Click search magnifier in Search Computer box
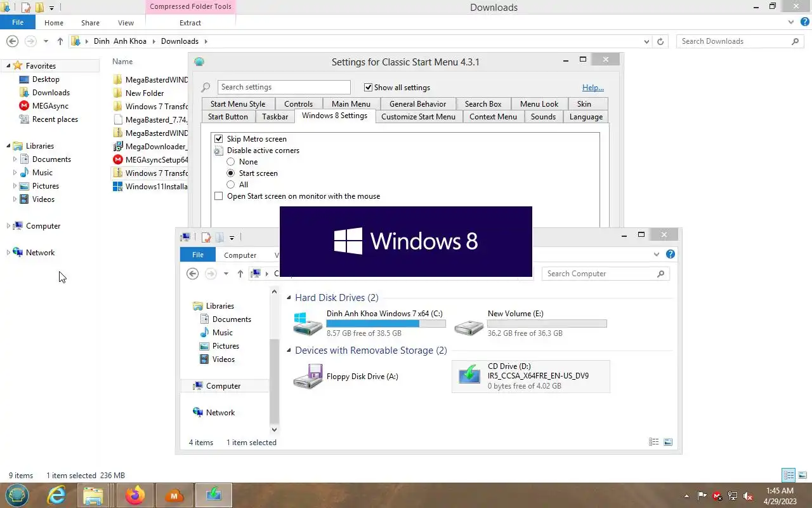812x508 pixels. (660, 274)
